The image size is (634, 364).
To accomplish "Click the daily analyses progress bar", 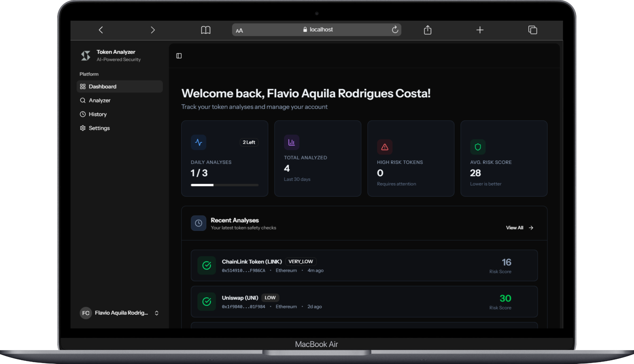I will pos(224,185).
